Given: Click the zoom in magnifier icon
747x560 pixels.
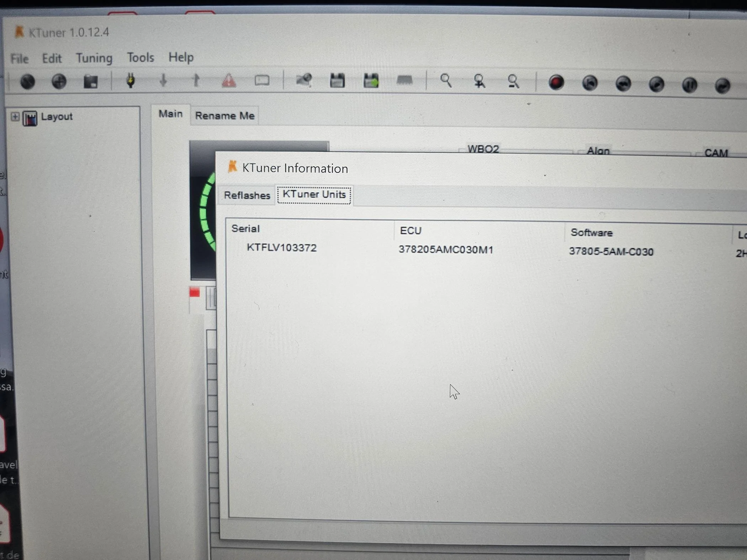Looking at the screenshot, I should 480,81.
